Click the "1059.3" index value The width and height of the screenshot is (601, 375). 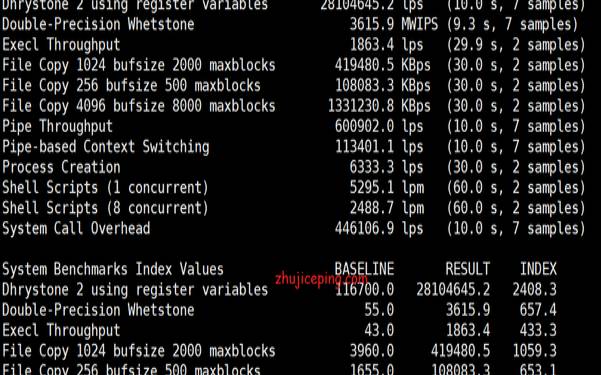click(534, 351)
